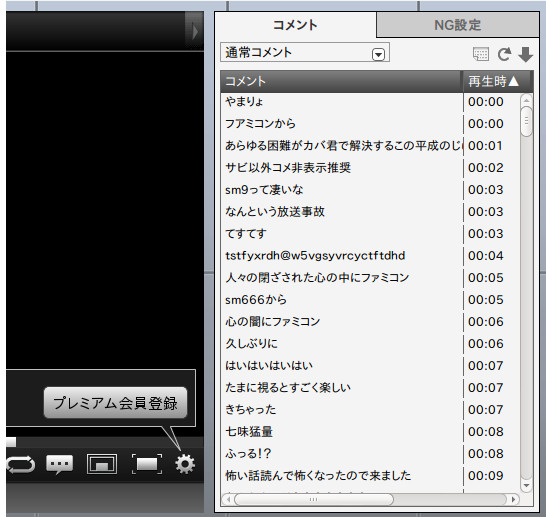Click the プレミアム会員登録 button
Image resolution: width=546 pixels, height=517 pixels.
coord(115,403)
